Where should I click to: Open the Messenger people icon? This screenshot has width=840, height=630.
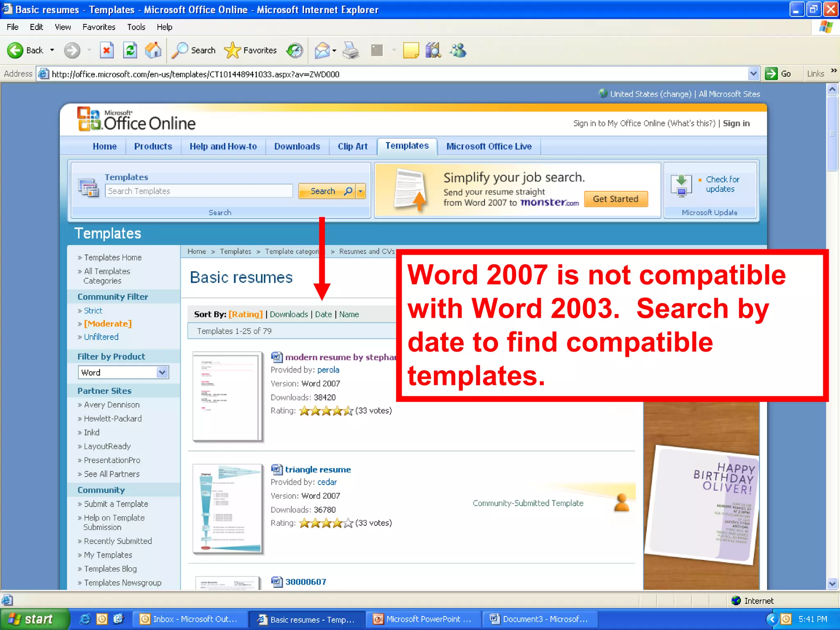458,50
